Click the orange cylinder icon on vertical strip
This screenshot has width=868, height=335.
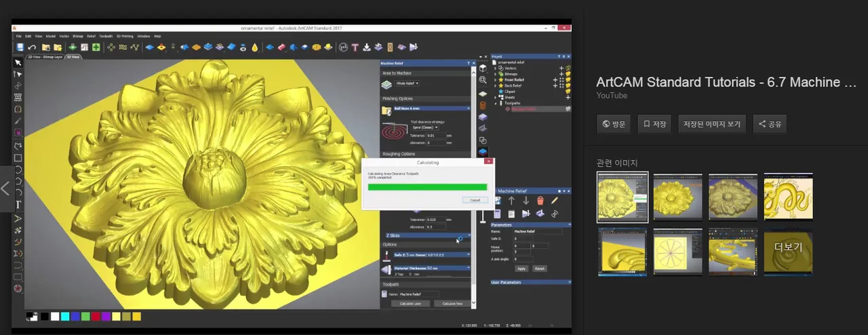(x=483, y=106)
